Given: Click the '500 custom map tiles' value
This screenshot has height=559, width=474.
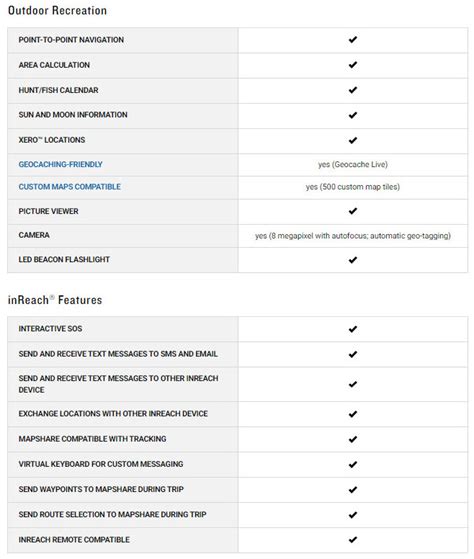Looking at the screenshot, I should [x=353, y=187].
